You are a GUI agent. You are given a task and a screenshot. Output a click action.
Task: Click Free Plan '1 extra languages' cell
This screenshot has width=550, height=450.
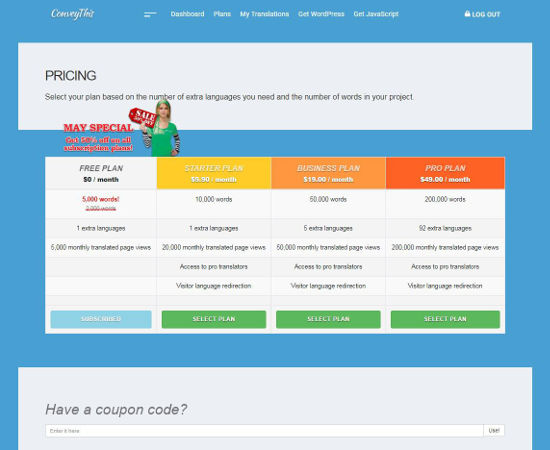tap(101, 228)
